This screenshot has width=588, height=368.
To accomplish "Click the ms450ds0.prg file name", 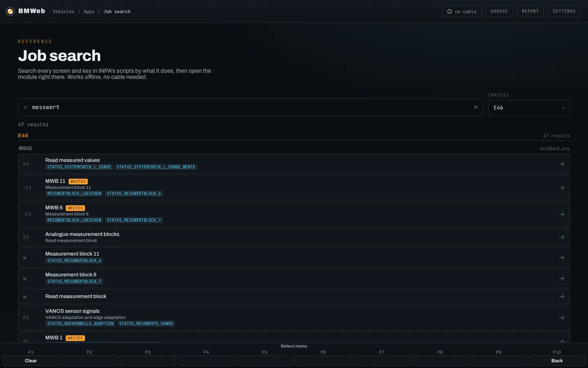I will point(554,149).
